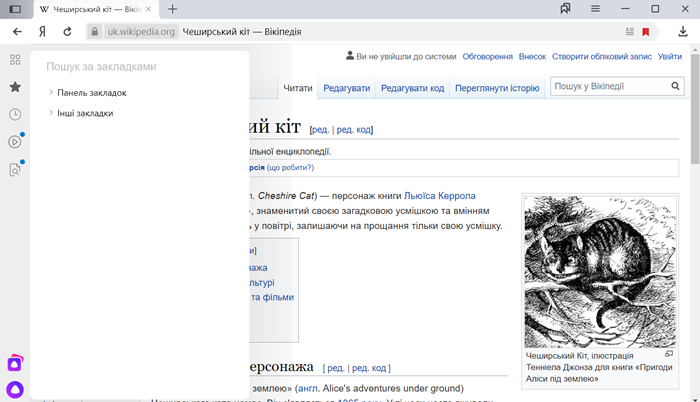Expand the Панель закладок folder
The image size is (700, 402).
[51, 92]
